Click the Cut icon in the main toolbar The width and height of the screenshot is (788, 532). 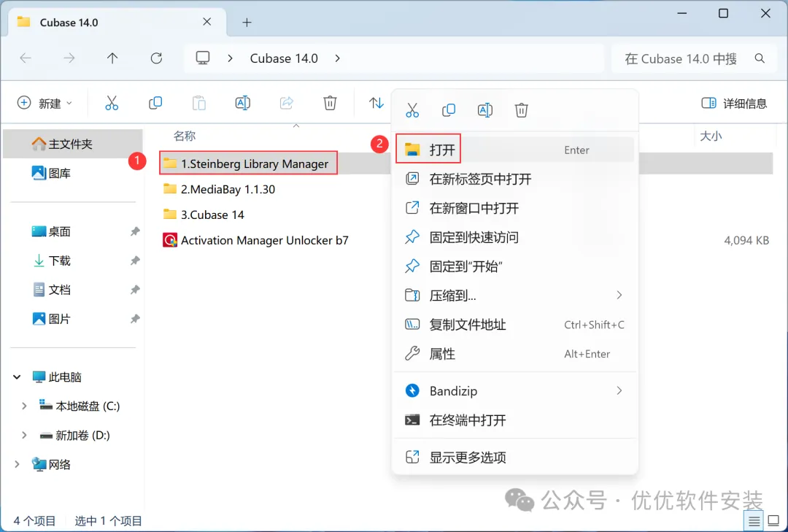(x=112, y=103)
